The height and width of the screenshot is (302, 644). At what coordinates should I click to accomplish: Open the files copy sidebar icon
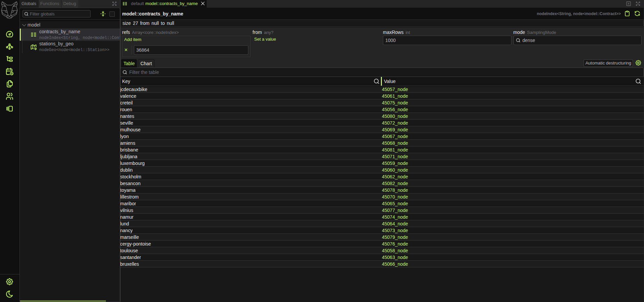(x=10, y=84)
